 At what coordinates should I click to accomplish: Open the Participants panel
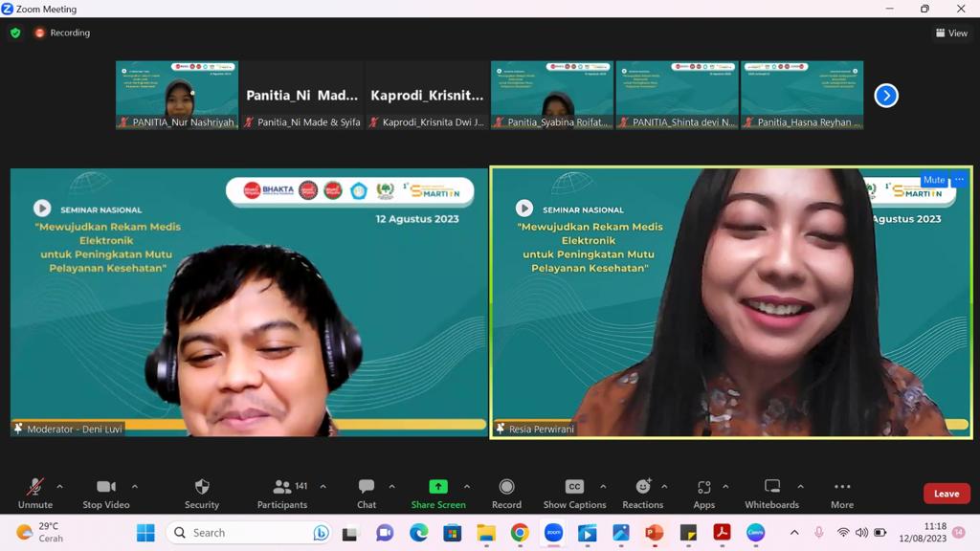coord(282,493)
